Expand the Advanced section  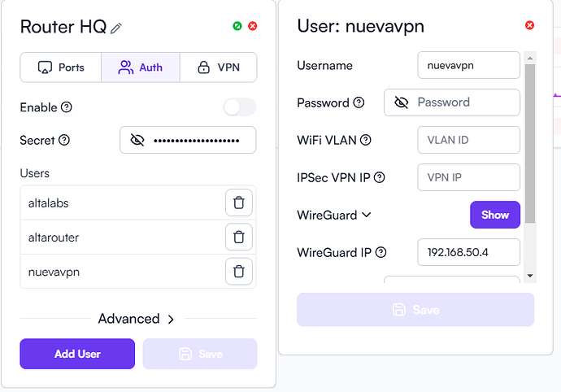pyautogui.click(x=137, y=319)
